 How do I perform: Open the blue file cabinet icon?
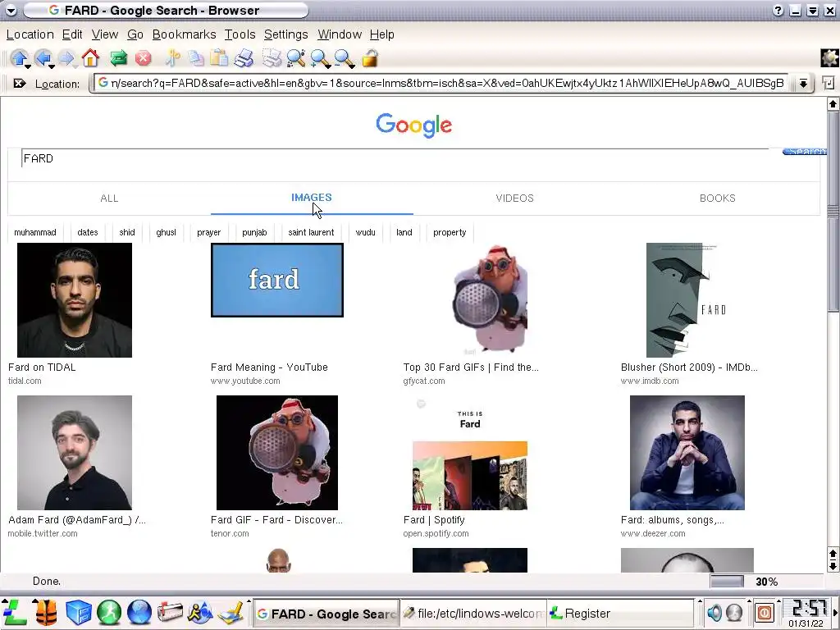pyautogui.click(x=78, y=612)
